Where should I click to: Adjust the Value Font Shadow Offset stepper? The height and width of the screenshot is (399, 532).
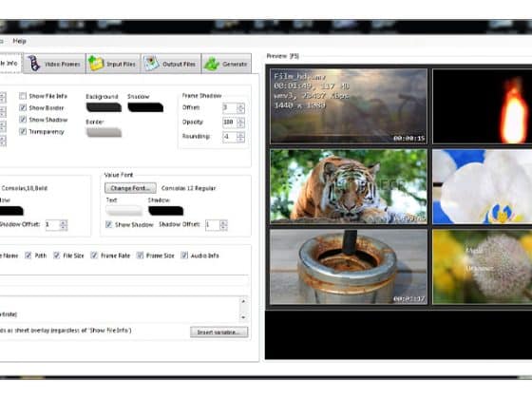[x=223, y=224]
